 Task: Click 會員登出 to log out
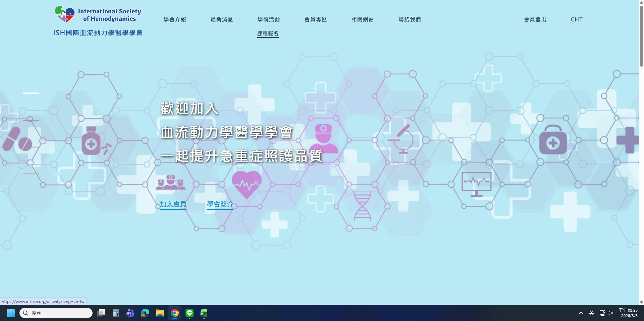[535, 19]
